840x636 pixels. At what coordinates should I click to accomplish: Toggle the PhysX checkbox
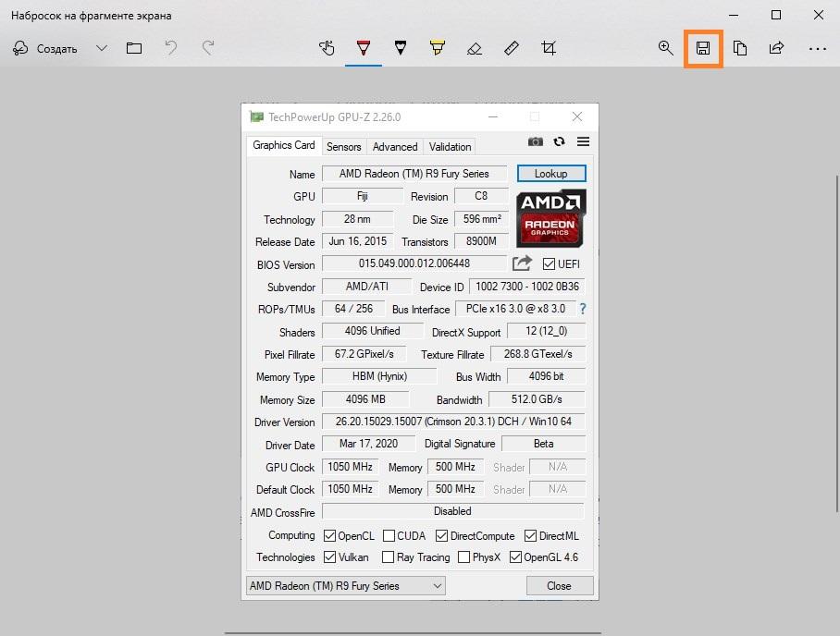tap(463, 557)
